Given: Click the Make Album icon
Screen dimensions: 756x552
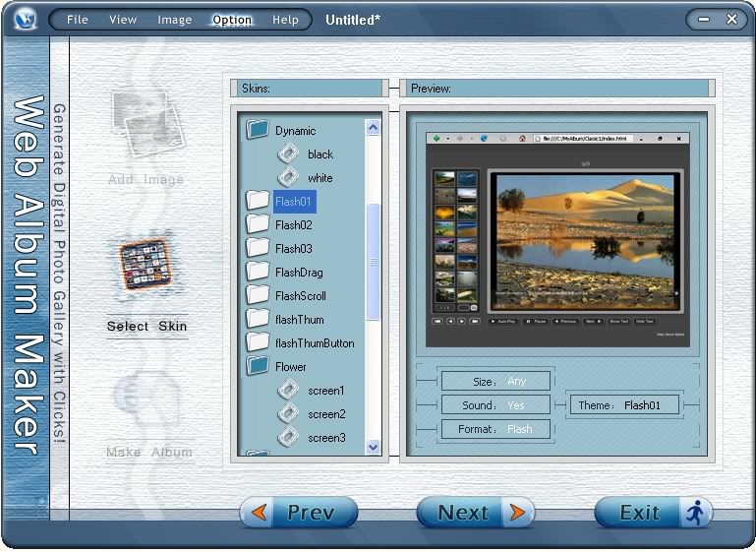Looking at the screenshot, I should coord(146,399).
